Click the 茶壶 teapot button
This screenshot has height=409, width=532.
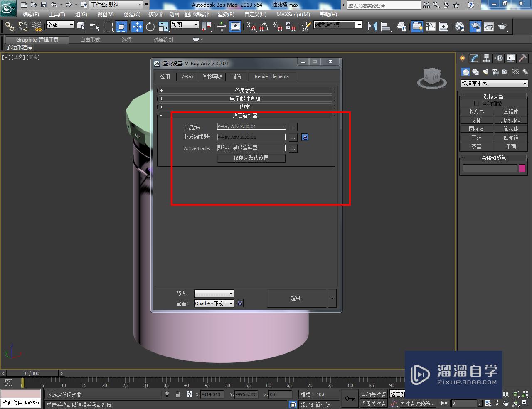tap(476, 146)
